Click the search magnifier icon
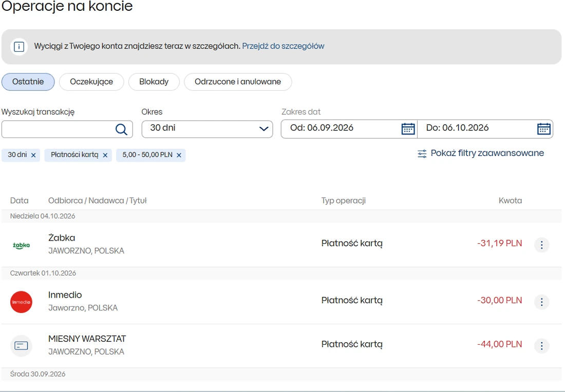Image resolution: width=565 pixels, height=392 pixels. pos(121,129)
